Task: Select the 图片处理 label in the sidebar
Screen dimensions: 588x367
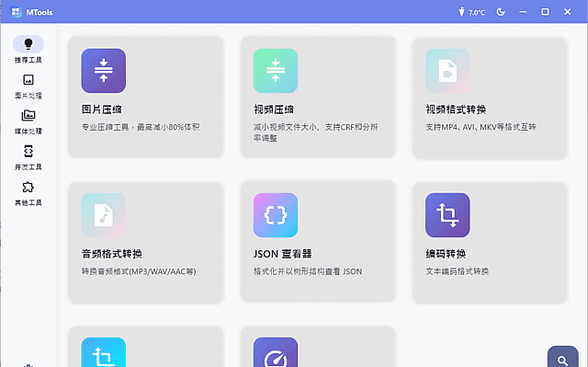Action: [28, 96]
